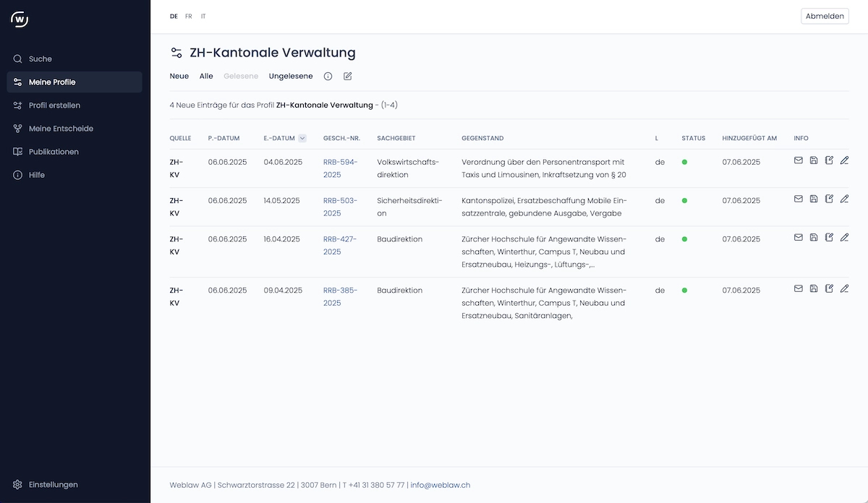This screenshot has height=503, width=868.
Task: Switch to the Gelesene filter tab
Action: tap(241, 76)
